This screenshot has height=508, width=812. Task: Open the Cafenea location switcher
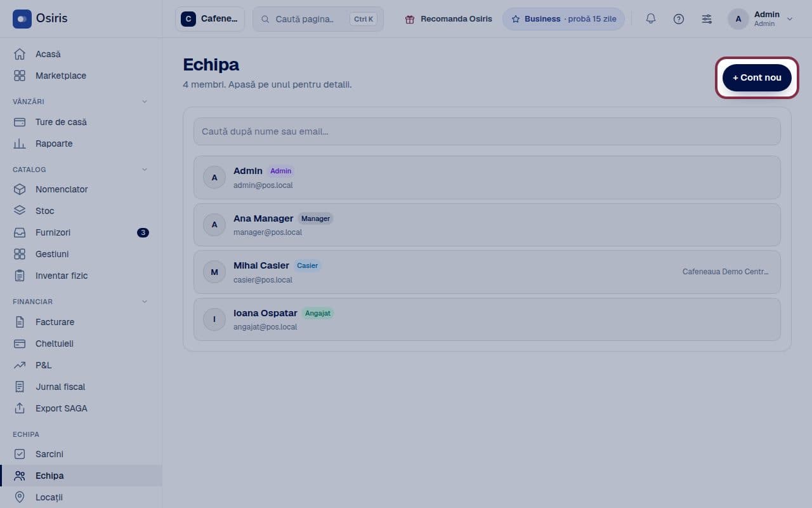coord(210,19)
